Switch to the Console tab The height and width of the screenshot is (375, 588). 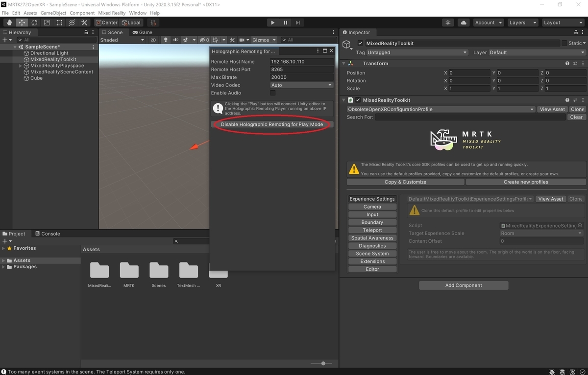(x=48, y=234)
